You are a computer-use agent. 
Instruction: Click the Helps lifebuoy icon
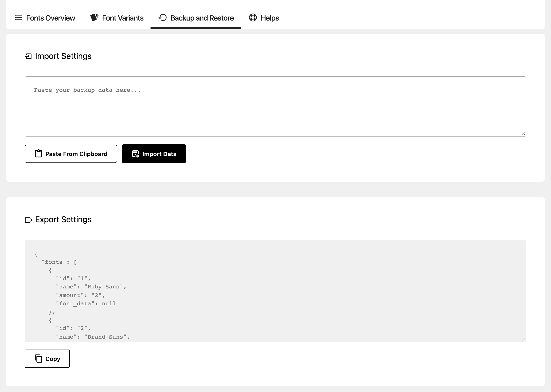[253, 18]
